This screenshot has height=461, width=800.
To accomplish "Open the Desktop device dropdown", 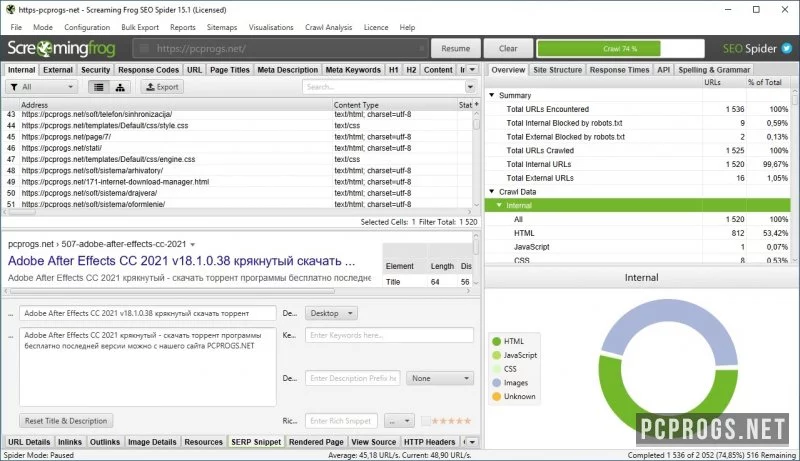I will click(331, 313).
